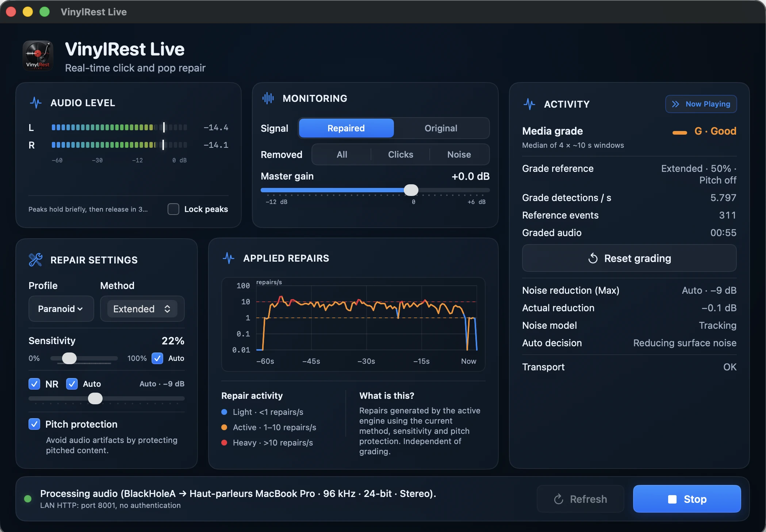Click the '−14.4' left channel level readout
766x532 pixels.
coord(216,127)
